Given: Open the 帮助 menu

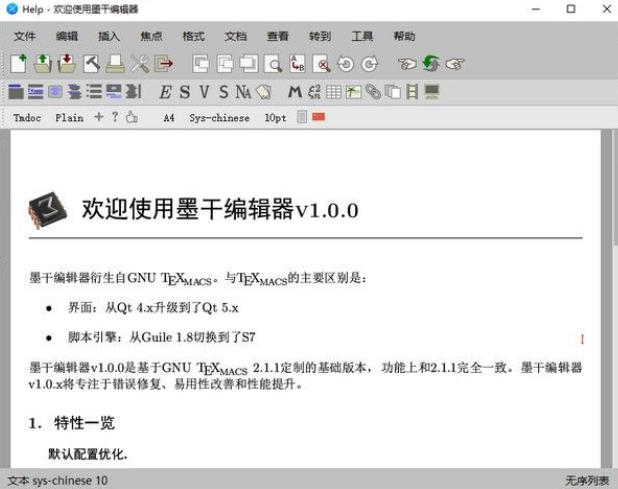Looking at the screenshot, I should point(404,37).
